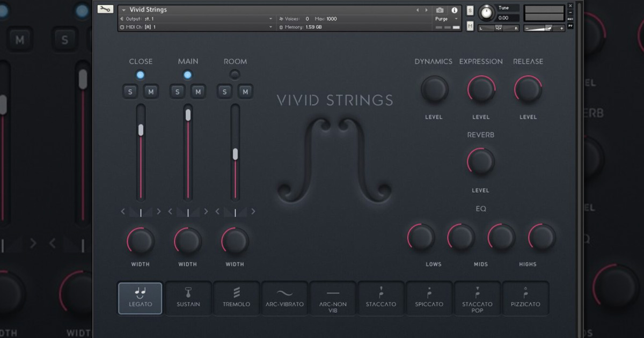Image resolution: width=644 pixels, height=338 pixels.
Task: Click the instrument info icon
Action: (x=454, y=9)
